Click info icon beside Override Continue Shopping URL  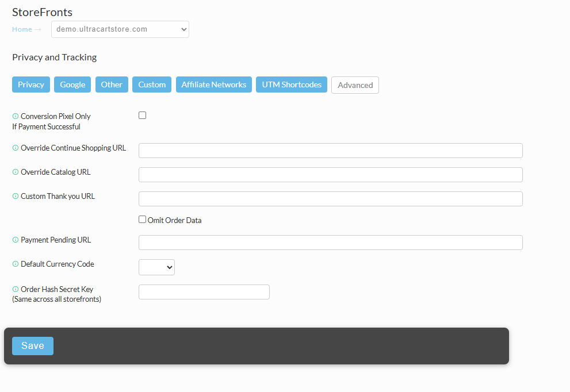click(x=16, y=148)
